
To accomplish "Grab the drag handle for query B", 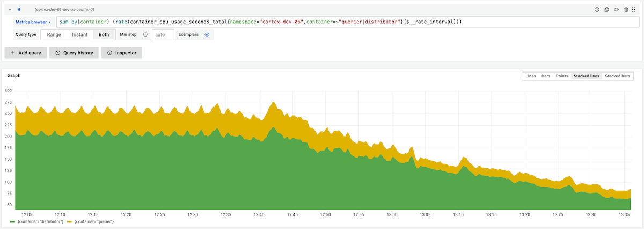I will point(635,10).
